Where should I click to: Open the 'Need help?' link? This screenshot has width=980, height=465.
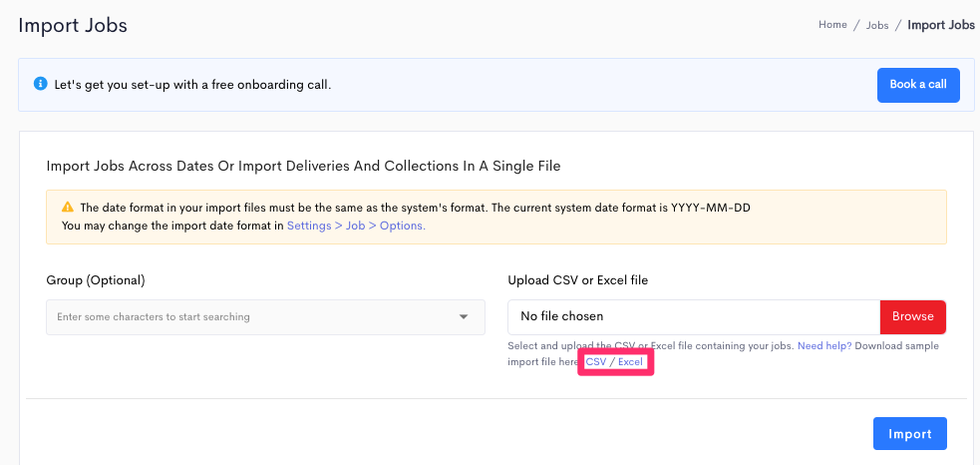tap(824, 345)
